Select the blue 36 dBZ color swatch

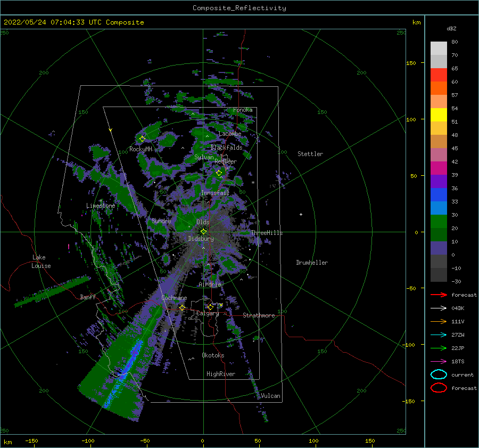[x=439, y=194]
